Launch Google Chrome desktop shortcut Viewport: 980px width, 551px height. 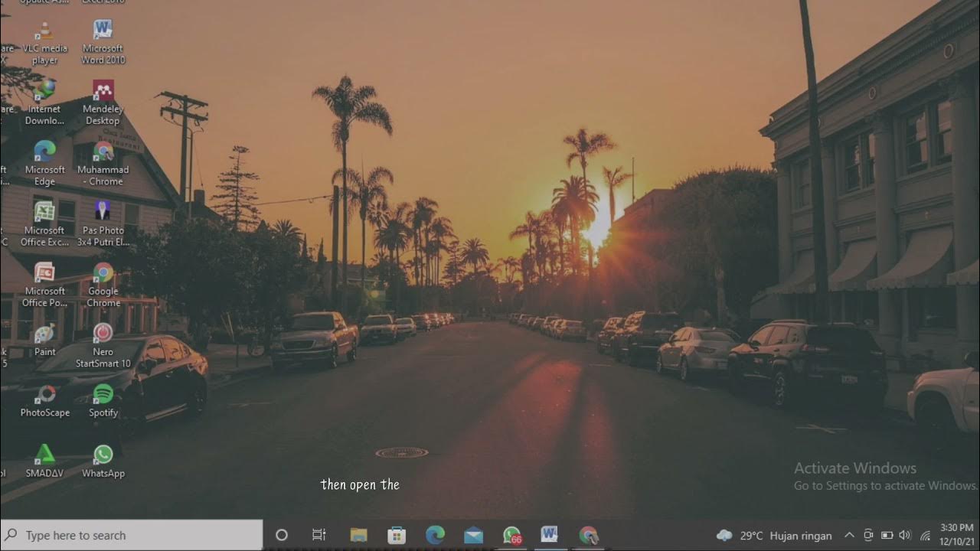(x=103, y=284)
